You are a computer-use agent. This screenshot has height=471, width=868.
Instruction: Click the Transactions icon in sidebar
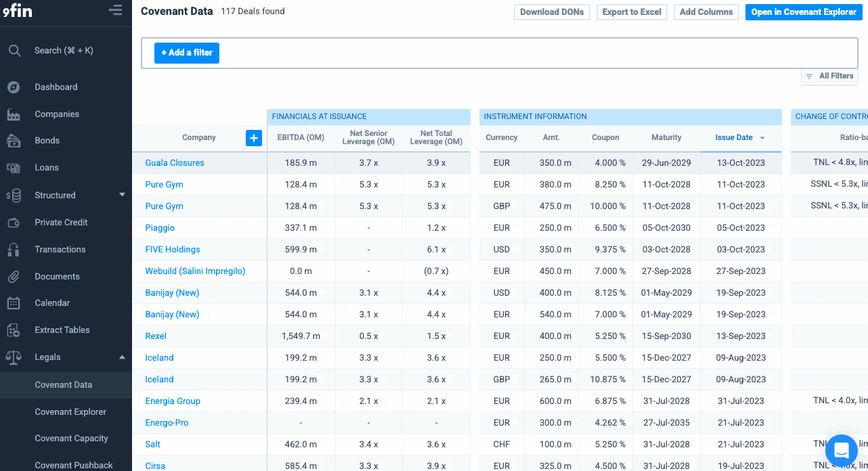pyautogui.click(x=14, y=250)
